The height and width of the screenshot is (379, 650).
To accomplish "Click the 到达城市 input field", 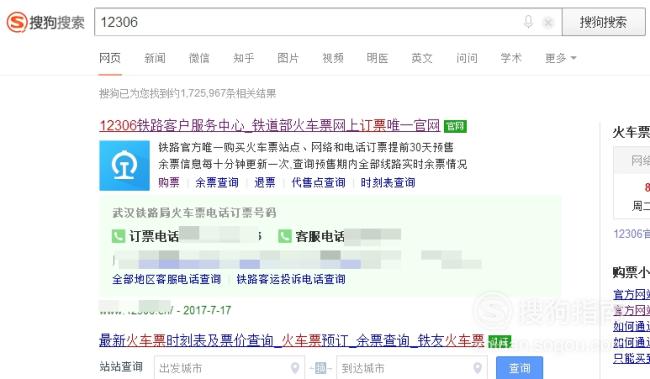I will click(412, 368).
